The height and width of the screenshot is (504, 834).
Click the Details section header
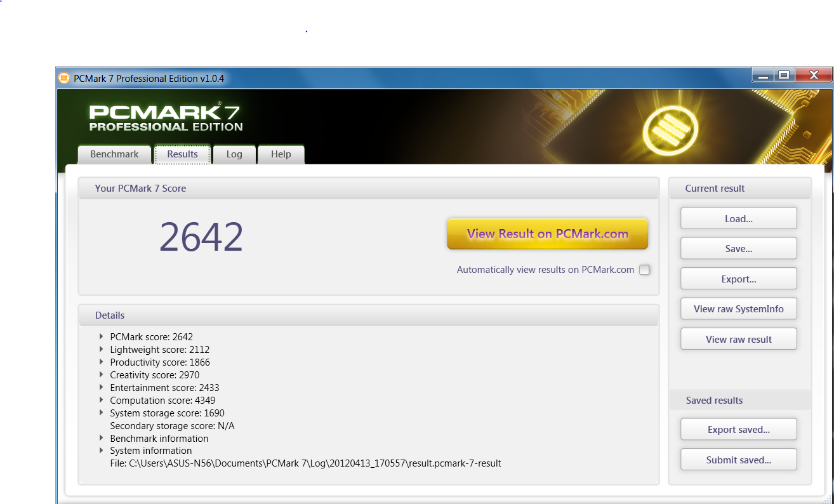[368, 315]
